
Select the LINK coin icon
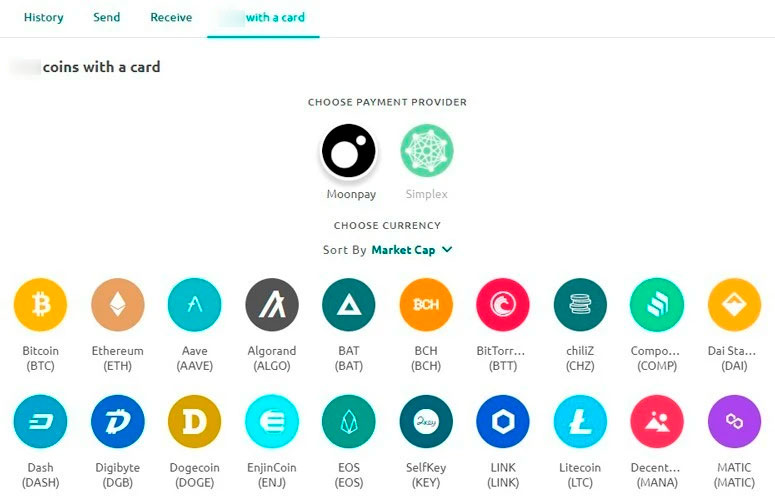(503, 421)
